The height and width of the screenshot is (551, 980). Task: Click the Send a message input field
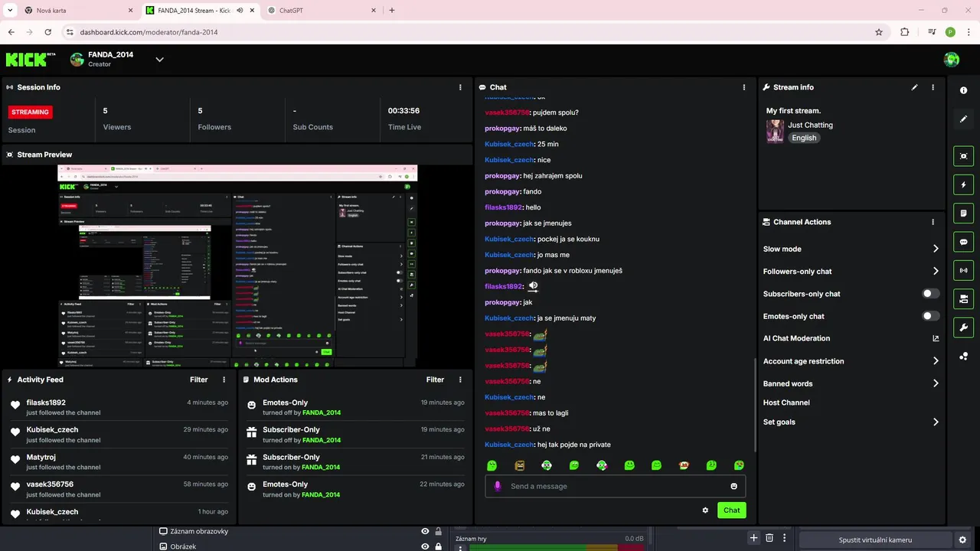[x=615, y=486]
